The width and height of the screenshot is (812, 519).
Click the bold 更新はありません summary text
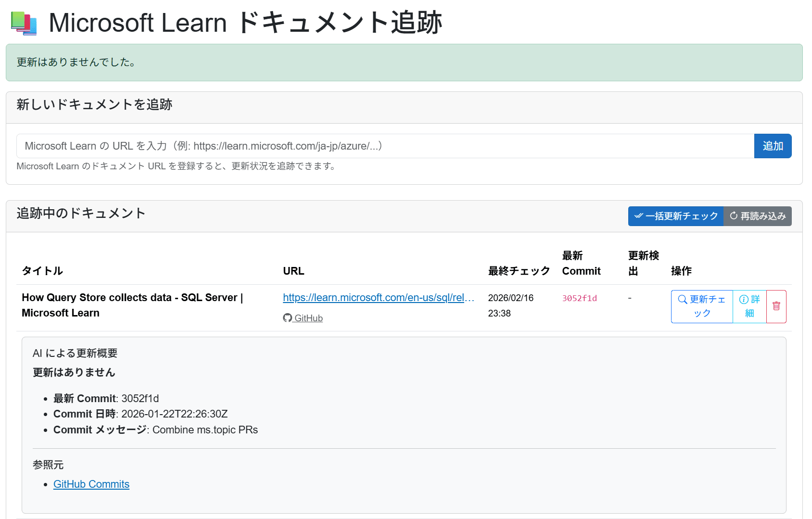click(74, 372)
